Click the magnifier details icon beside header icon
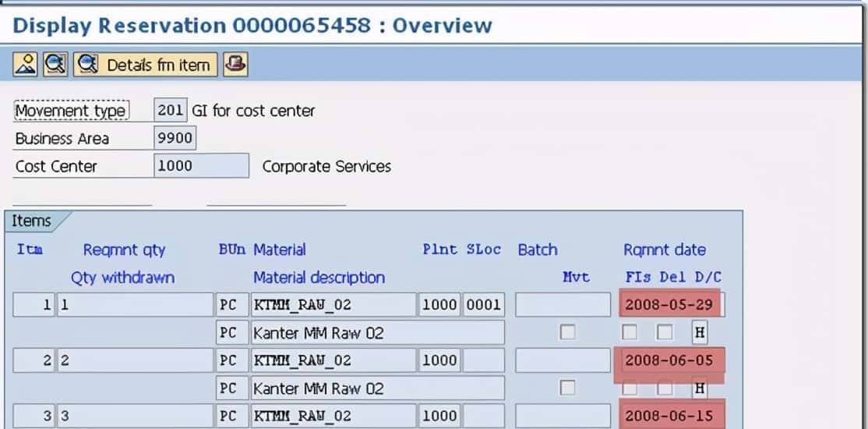The height and width of the screenshot is (429, 868). pyautogui.click(x=55, y=64)
